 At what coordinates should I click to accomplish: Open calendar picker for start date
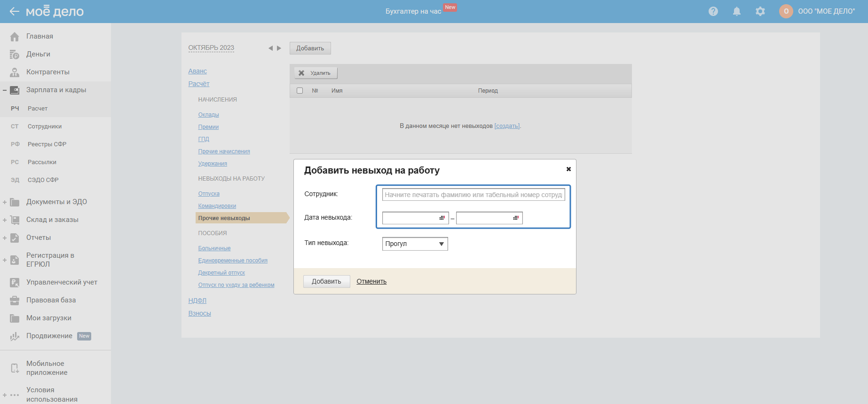click(442, 218)
